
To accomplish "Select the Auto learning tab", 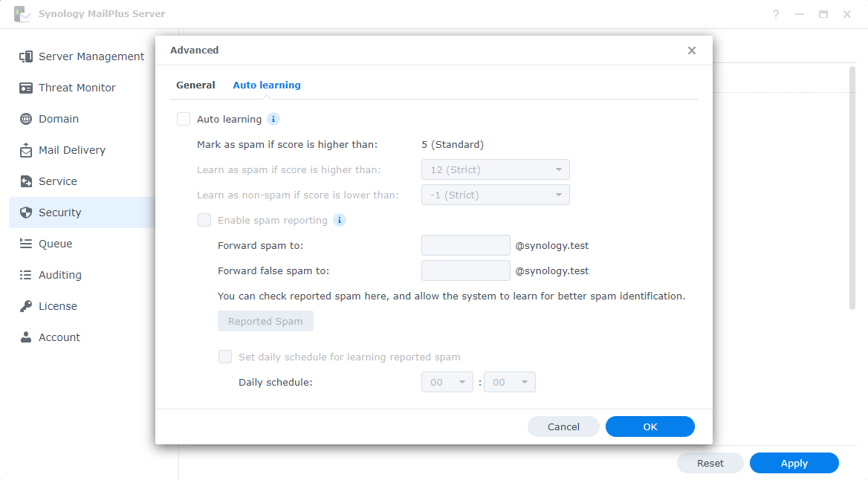I will (x=266, y=85).
